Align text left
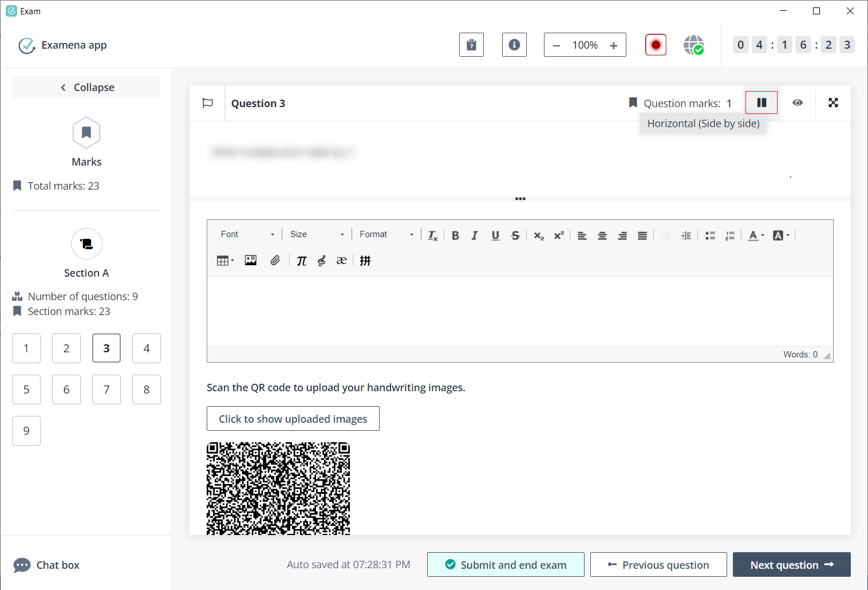The image size is (868, 590). click(582, 235)
